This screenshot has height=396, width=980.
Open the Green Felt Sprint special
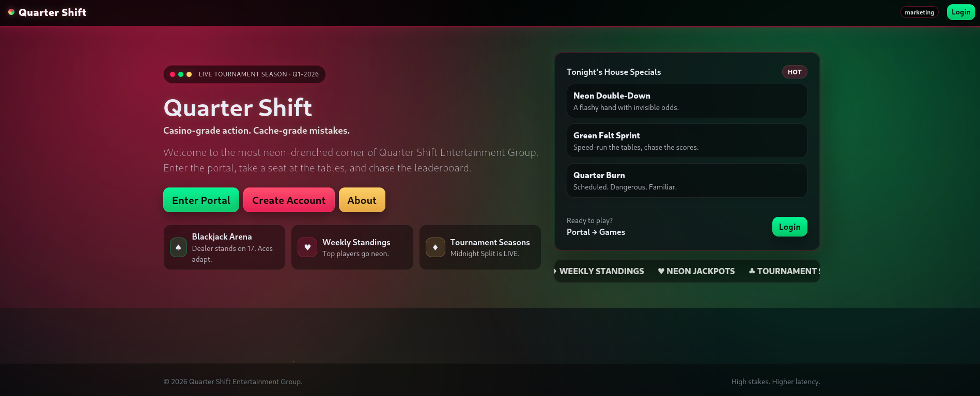pyautogui.click(x=686, y=141)
